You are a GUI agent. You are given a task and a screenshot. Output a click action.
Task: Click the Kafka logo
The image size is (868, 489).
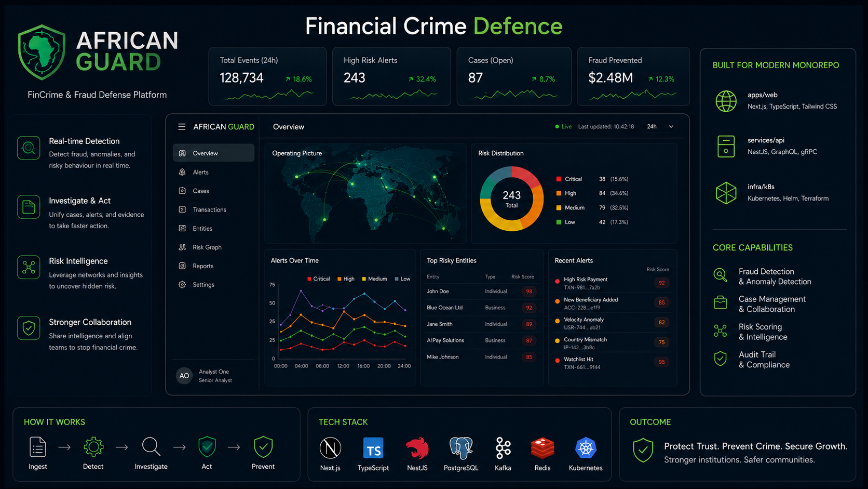pos(503,448)
